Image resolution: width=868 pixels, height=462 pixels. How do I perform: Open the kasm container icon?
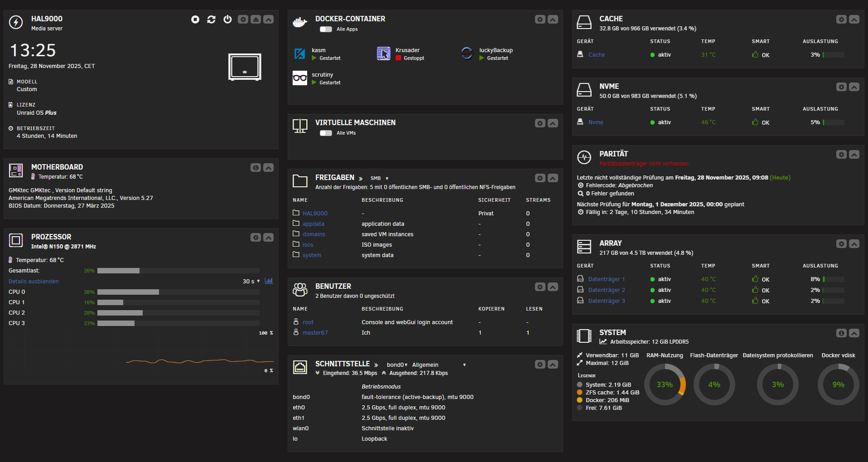[x=299, y=54]
